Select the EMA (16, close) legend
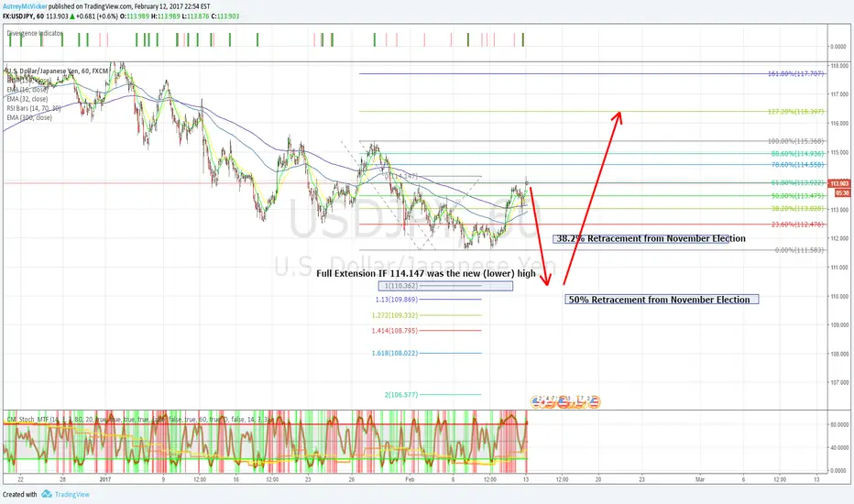Viewport: 854px width, 504px height. point(27,90)
